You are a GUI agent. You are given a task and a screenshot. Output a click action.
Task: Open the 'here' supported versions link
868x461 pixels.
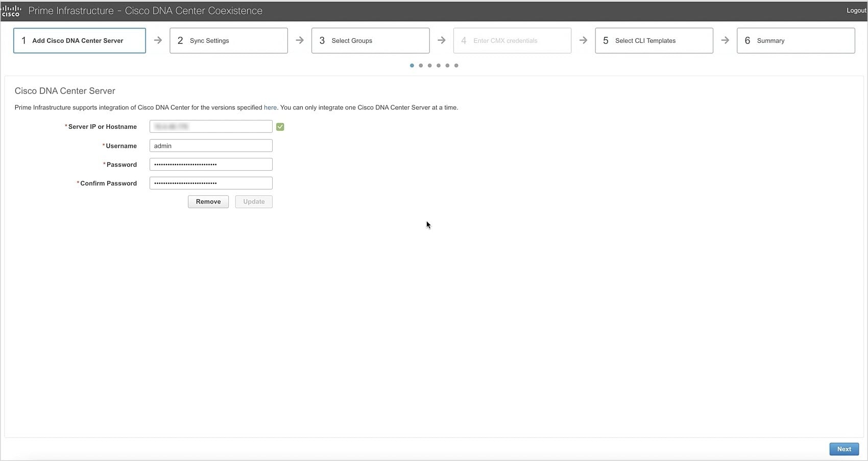(x=270, y=107)
